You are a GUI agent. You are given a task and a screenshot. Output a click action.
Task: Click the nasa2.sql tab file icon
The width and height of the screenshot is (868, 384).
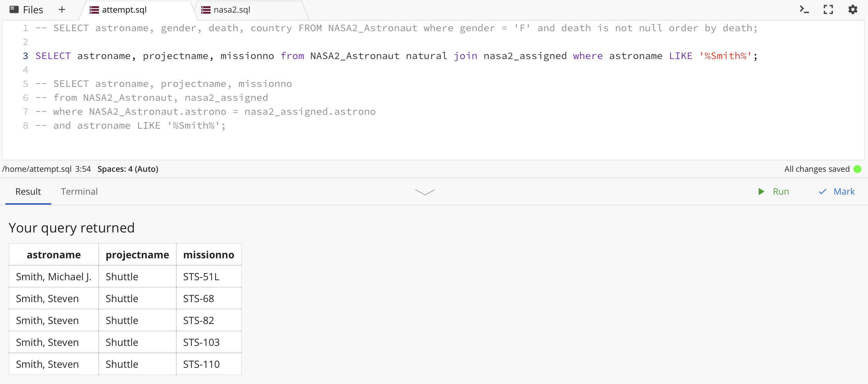[x=206, y=10]
